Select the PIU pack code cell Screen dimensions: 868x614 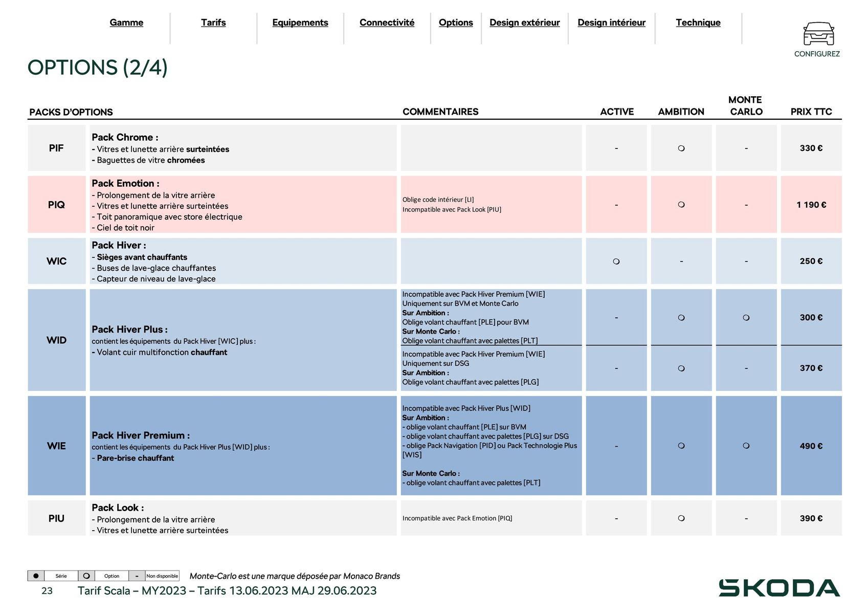[x=57, y=518]
